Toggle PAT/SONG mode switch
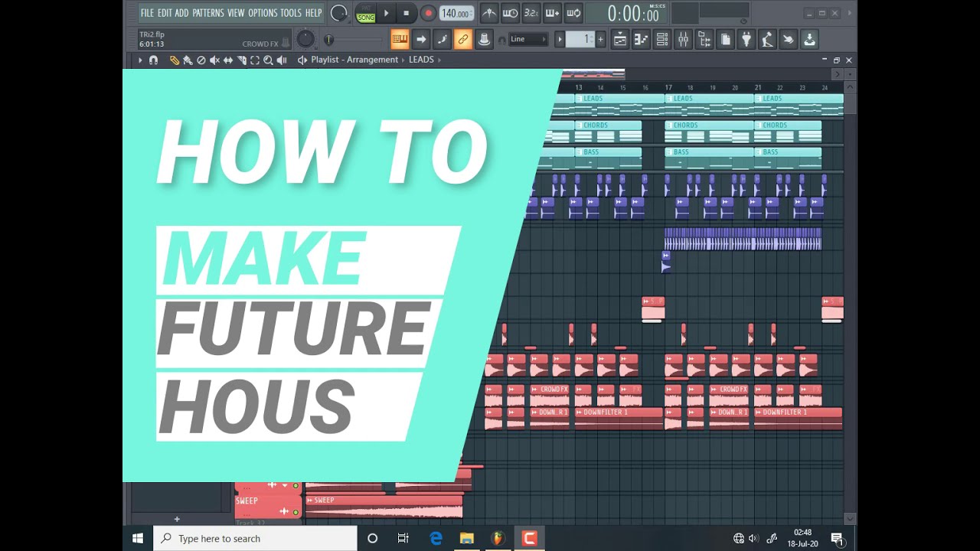The width and height of the screenshot is (980, 551). pos(366,13)
